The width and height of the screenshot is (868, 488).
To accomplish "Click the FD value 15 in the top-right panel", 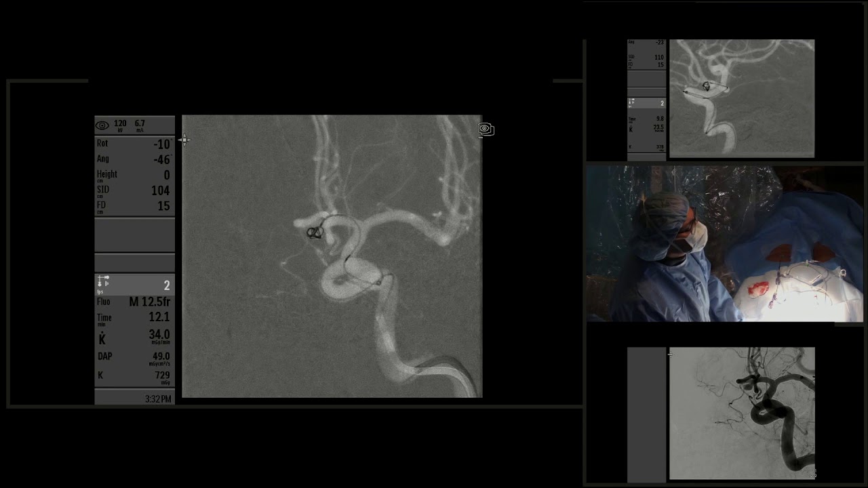I will pyautogui.click(x=660, y=65).
